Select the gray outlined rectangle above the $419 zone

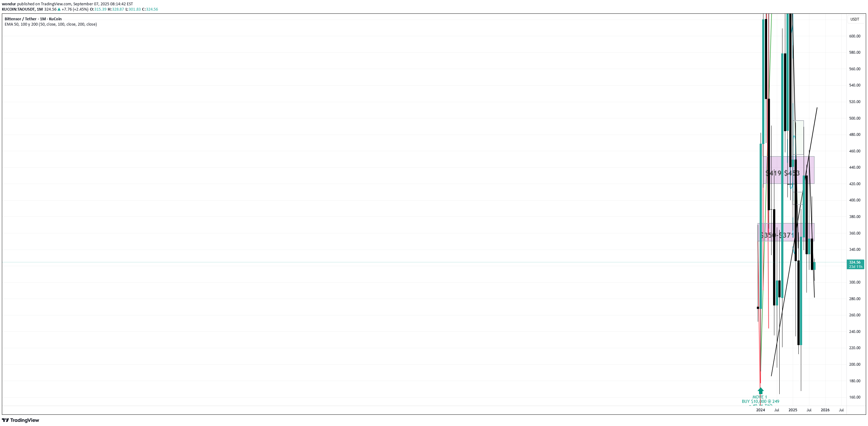pyautogui.click(x=799, y=137)
